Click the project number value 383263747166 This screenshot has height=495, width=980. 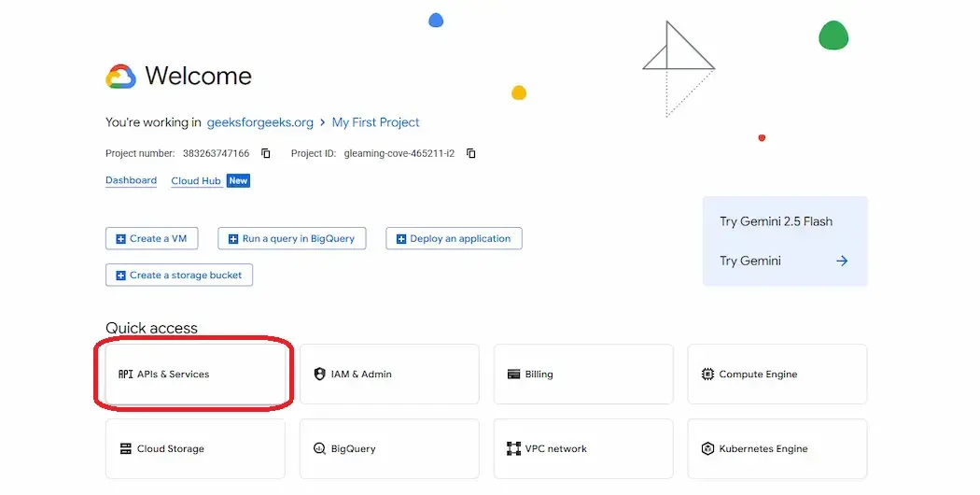pyautogui.click(x=216, y=153)
